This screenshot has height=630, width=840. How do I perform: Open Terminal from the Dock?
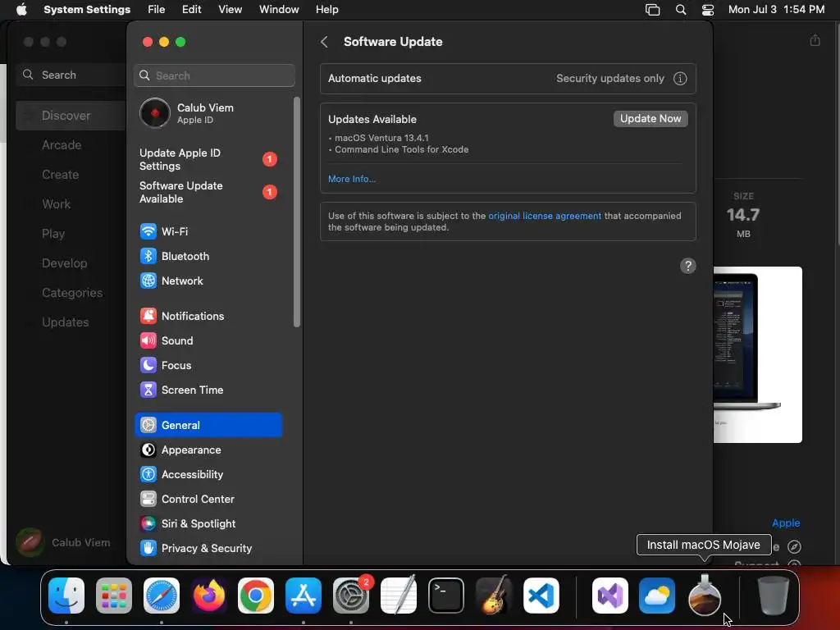[445, 596]
